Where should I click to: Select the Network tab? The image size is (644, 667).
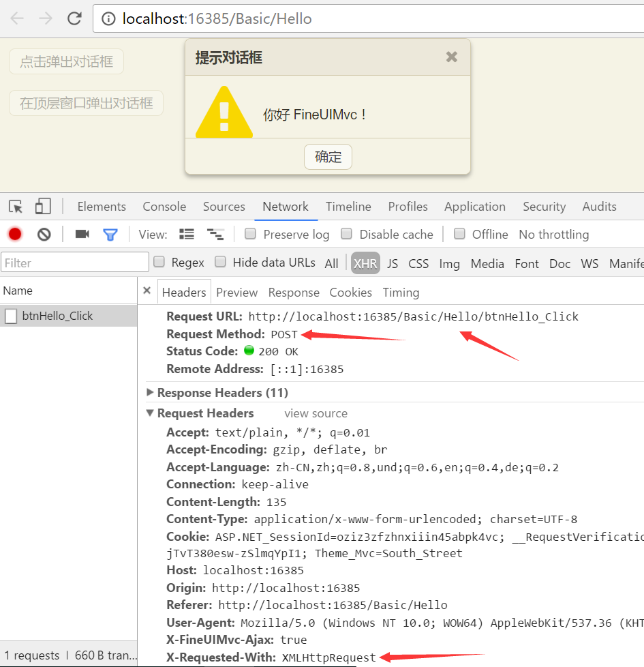(x=286, y=207)
